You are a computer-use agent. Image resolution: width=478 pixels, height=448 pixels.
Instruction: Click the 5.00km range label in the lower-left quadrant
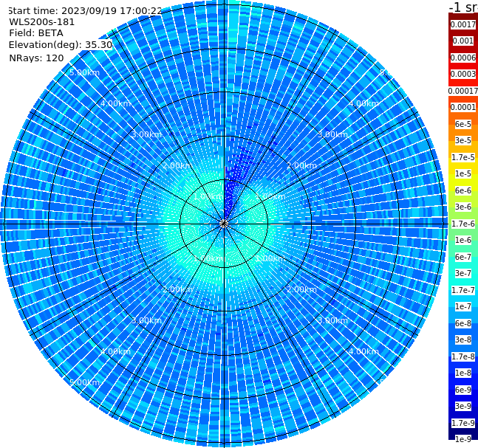[84, 382]
